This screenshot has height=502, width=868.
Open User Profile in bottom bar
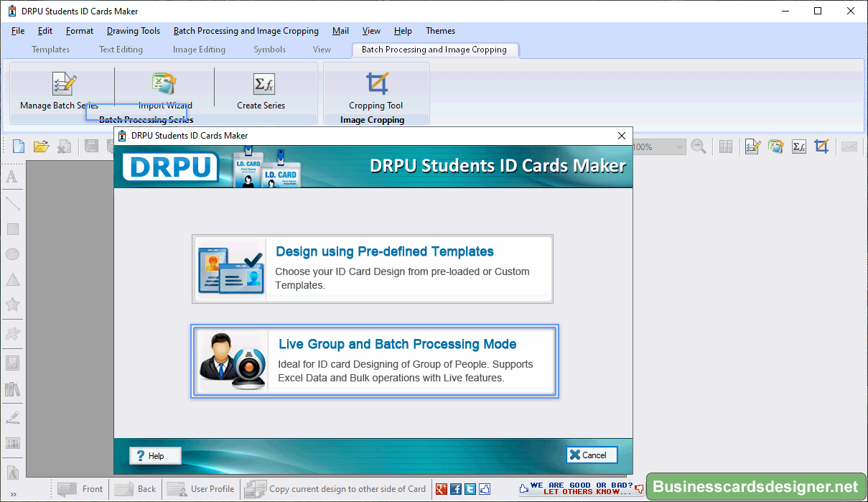201,489
